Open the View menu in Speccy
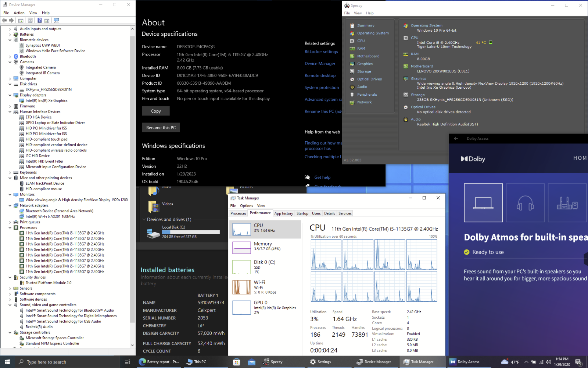The width and height of the screenshot is (588, 368). (358, 13)
